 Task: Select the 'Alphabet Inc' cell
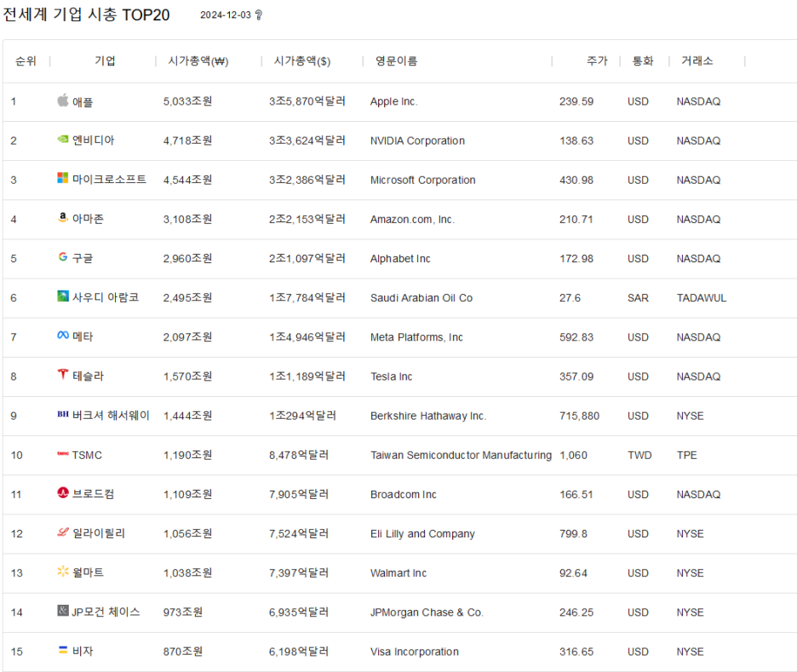coord(400,259)
